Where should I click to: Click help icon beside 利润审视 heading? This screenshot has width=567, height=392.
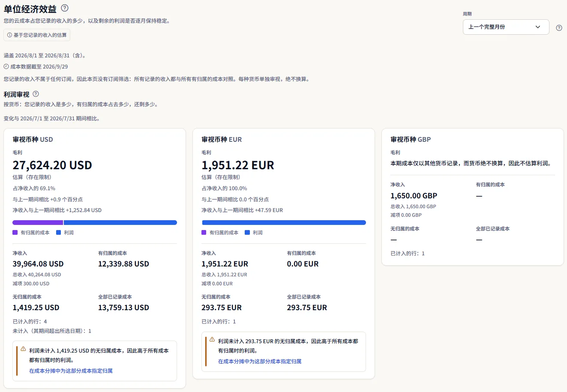click(36, 94)
